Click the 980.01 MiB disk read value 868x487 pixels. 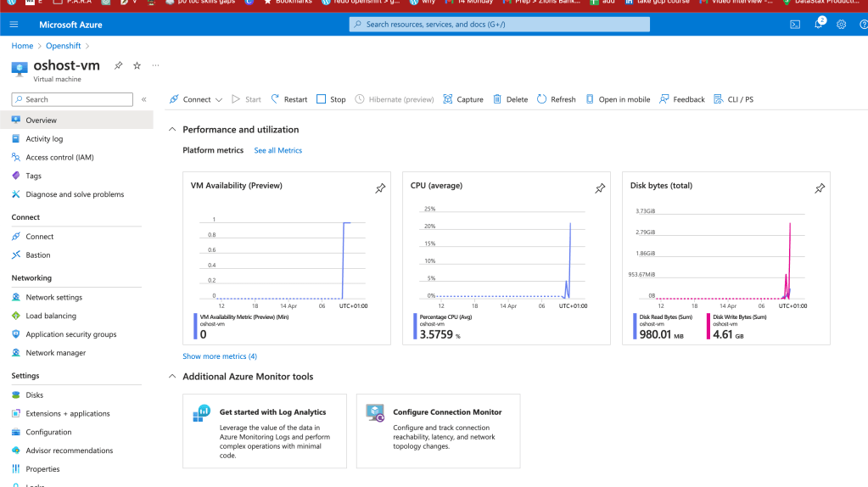[662, 334]
